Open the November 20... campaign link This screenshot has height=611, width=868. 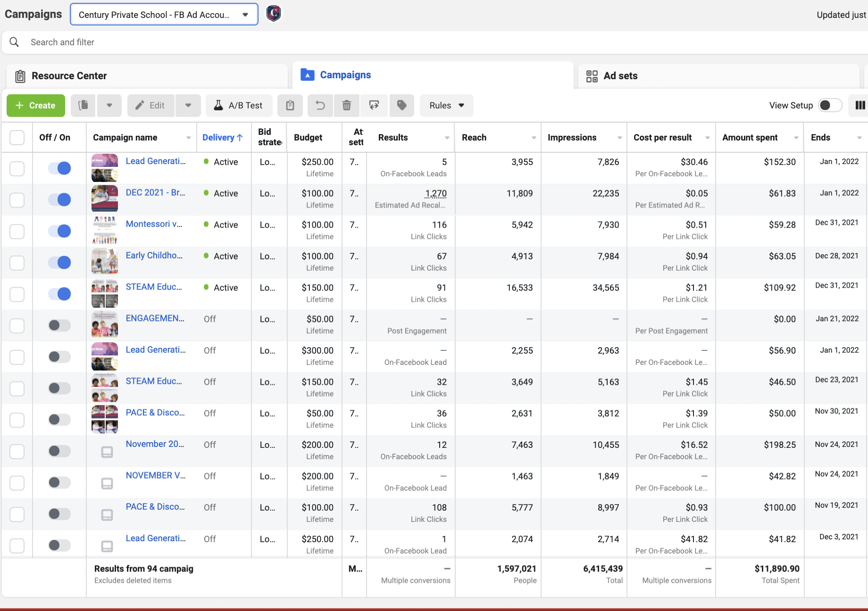pos(155,444)
